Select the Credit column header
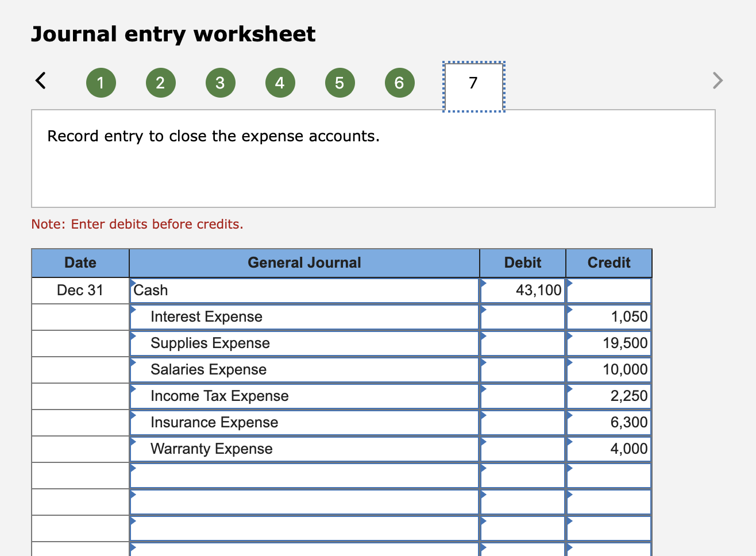The width and height of the screenshot is (756, 556). coord(609,263)
